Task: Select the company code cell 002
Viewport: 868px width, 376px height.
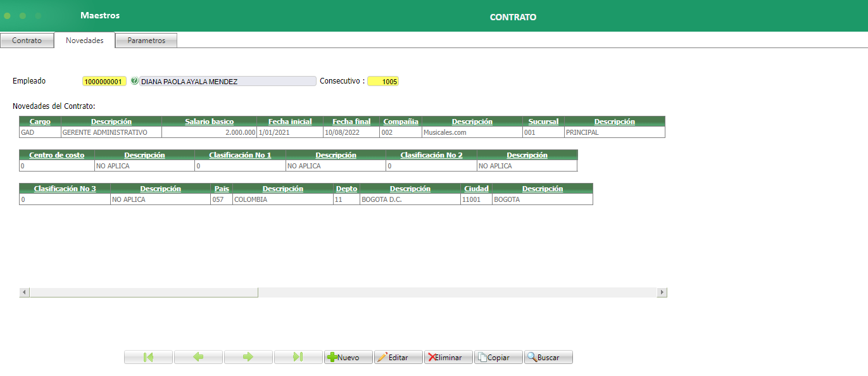Action: tap(401, 133)
